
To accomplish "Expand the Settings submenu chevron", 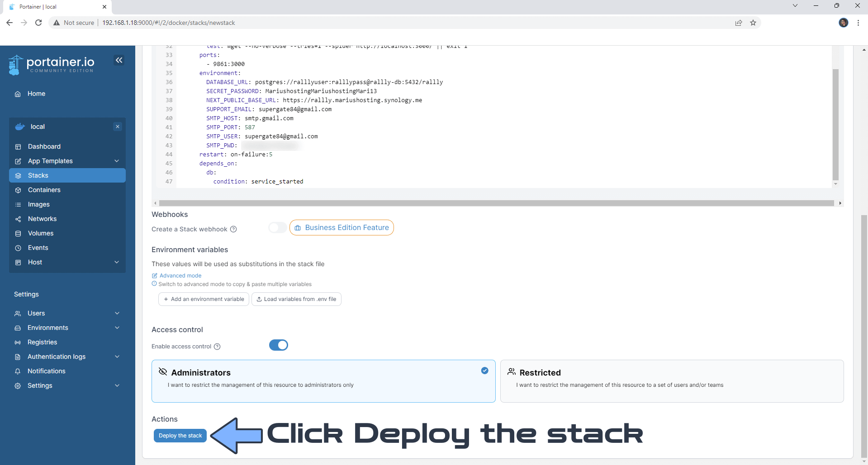I will (117, 385).
